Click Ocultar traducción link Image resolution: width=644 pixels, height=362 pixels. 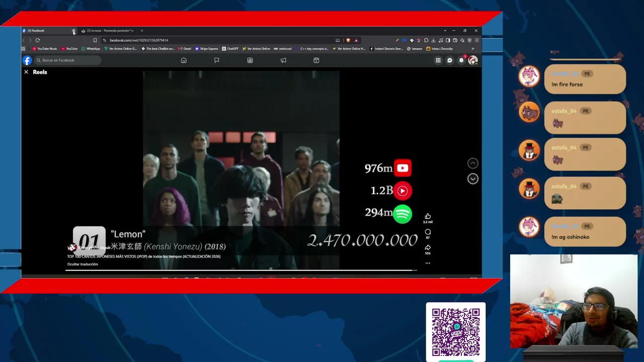(83, 264)
